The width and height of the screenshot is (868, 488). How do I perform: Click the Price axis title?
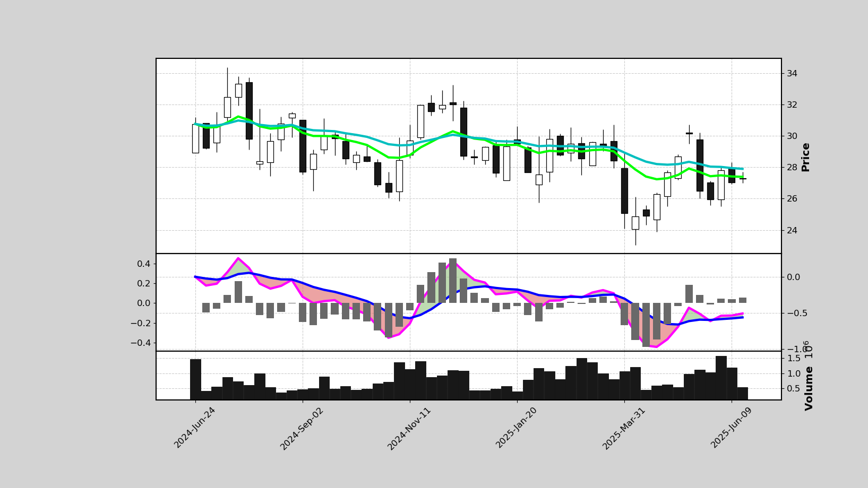point(806,157)
